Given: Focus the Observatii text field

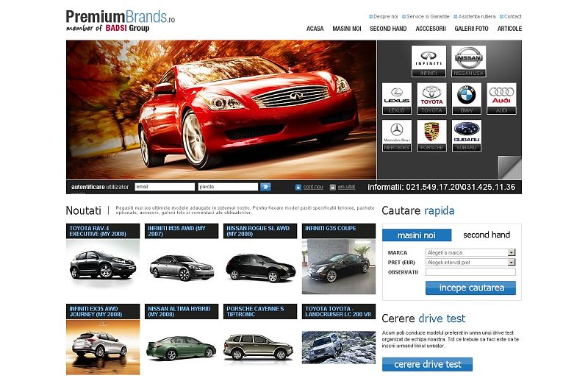Looking at the screenshot, I should point(470,271).
